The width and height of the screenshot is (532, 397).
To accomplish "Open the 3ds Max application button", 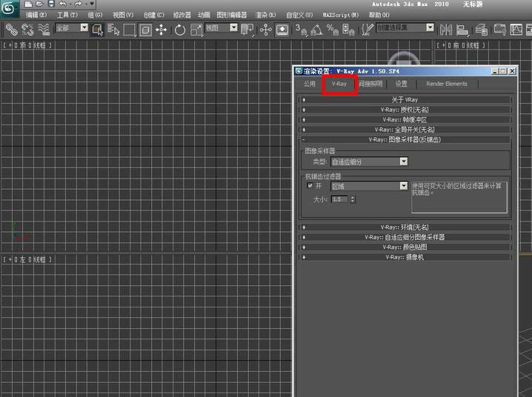I will pyautogui.click(x=8, y=8).
